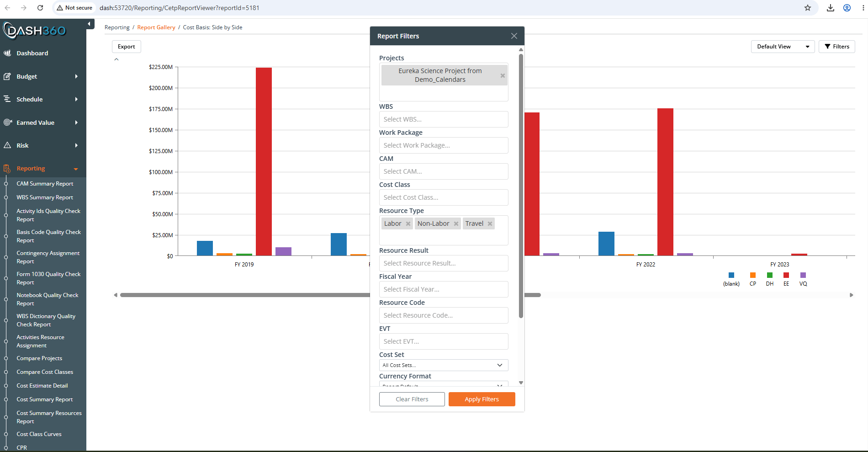Reload the page

click(x=40, y=8)
